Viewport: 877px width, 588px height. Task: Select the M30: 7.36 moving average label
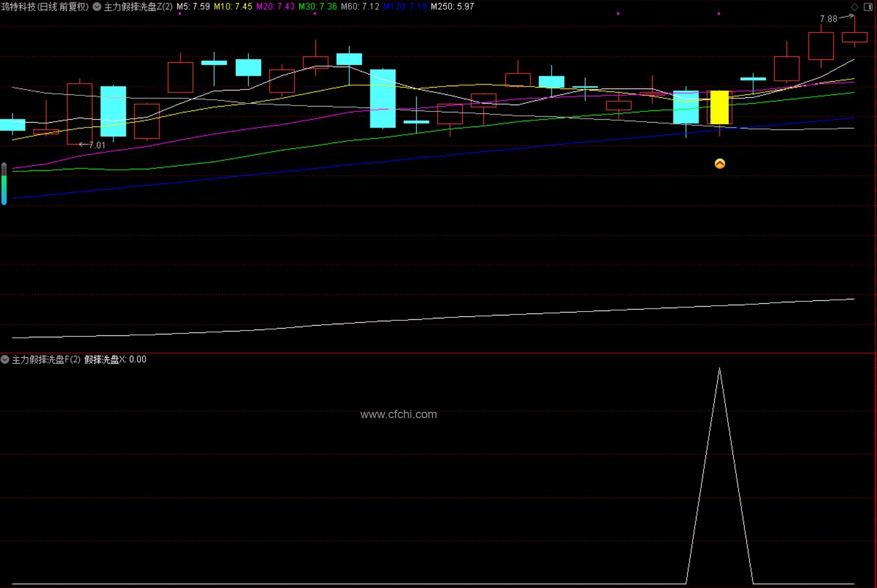(x=317, y=7)
